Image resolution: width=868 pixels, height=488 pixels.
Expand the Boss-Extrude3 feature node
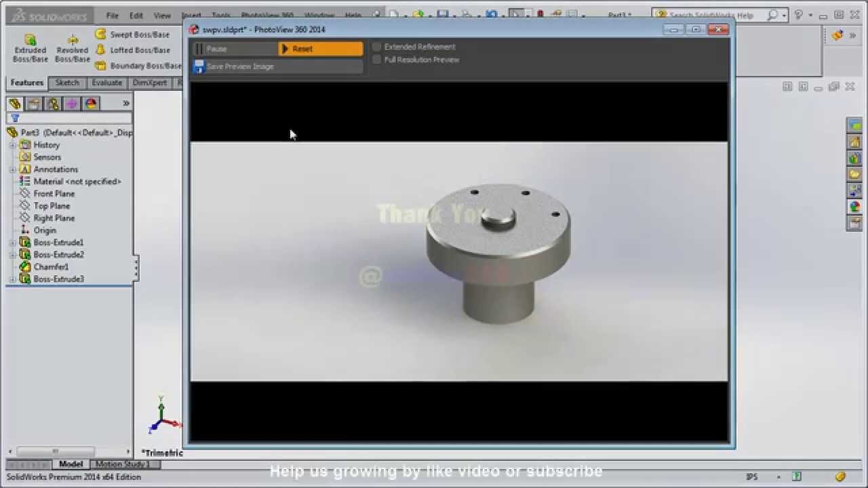pyautogui.click(x=12, y=279)
